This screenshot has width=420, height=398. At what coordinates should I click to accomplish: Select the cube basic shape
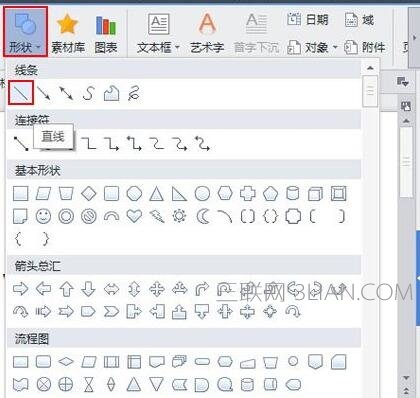pyautogui.click(x=315, y=194)
